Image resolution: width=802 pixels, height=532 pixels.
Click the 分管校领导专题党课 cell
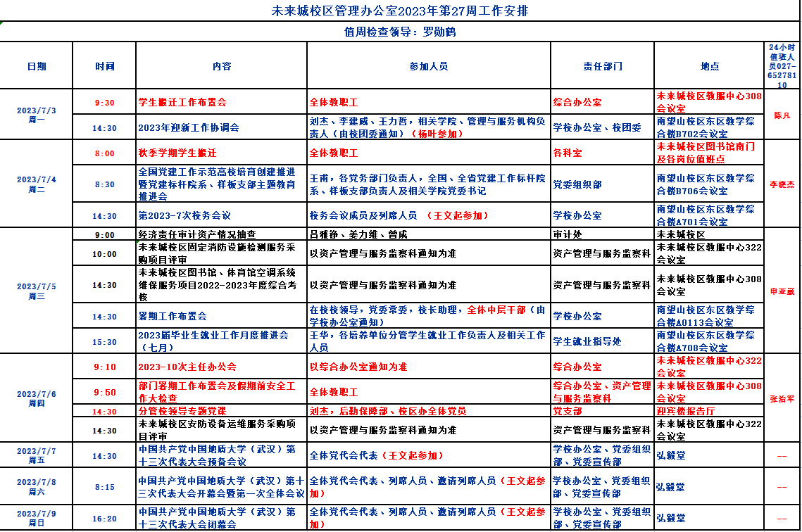coord(222,411)
